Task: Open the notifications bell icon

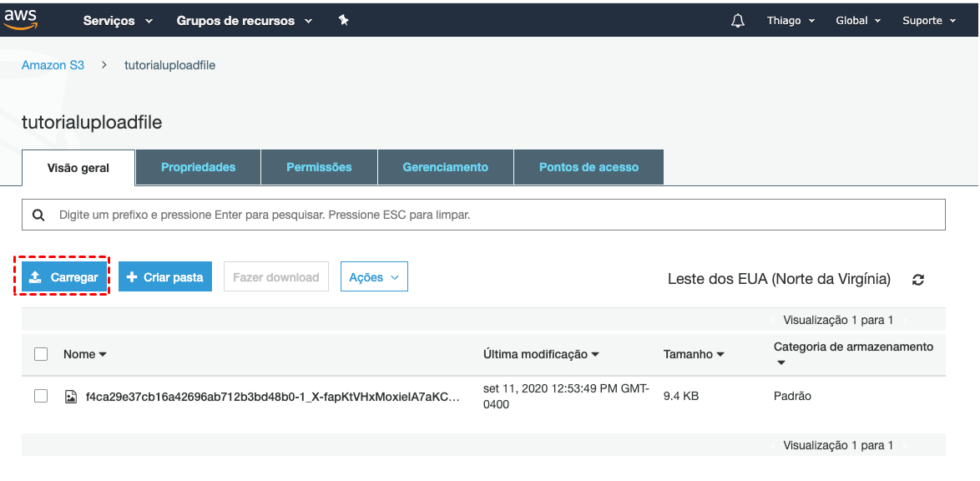Action: 737,21
